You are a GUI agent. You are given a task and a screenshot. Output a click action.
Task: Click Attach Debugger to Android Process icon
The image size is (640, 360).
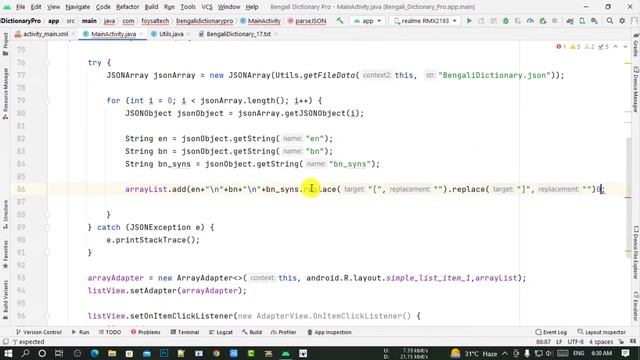coord(542,20)
